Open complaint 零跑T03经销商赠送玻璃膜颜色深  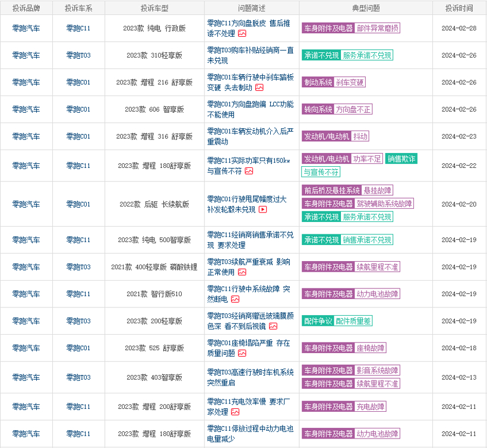251,321
